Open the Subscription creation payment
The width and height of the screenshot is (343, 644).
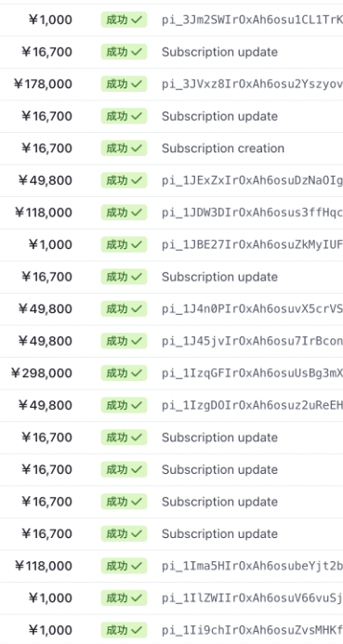point(223,149)
